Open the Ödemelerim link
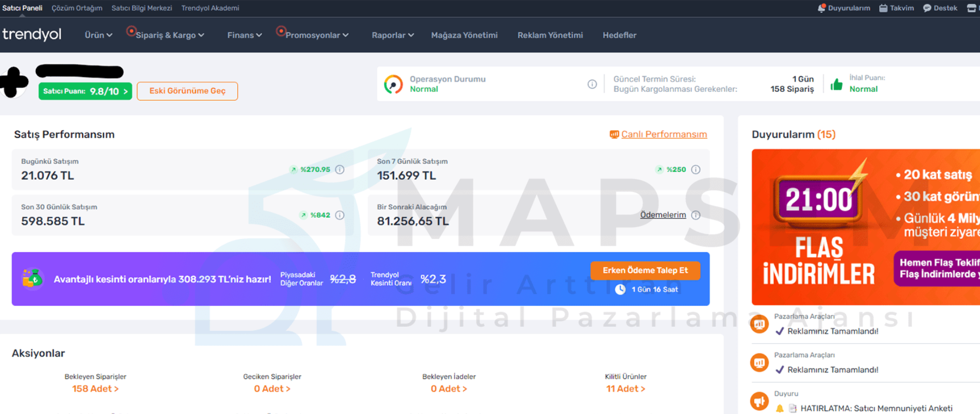 [663, 215]
